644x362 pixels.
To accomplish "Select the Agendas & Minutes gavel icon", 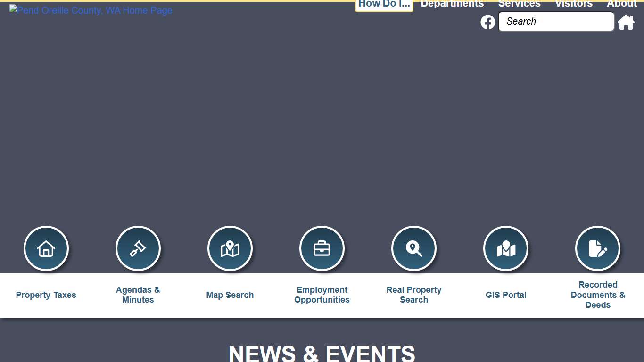I will [138, 248].
